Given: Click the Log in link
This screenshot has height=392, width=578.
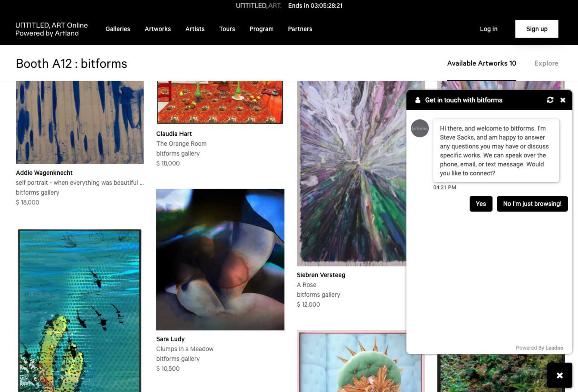Looking at the screenshot, I should (x=488, y=29).
